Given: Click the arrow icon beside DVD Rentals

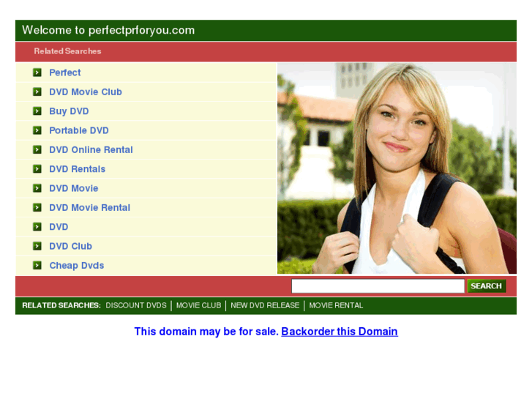Looking at the screenshot, I should coord(37,169).
